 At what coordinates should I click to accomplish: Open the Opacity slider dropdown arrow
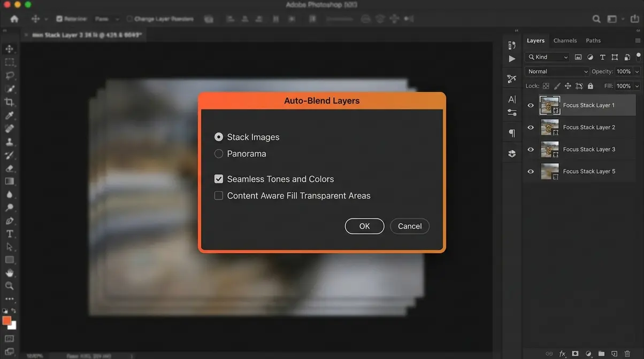(637, 72)
